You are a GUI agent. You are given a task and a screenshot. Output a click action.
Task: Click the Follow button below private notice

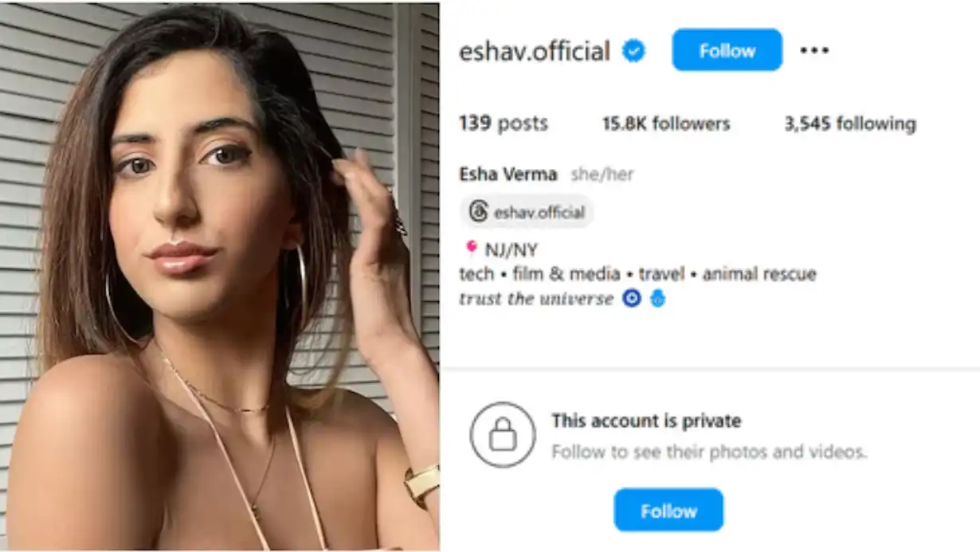pos(668,510)
